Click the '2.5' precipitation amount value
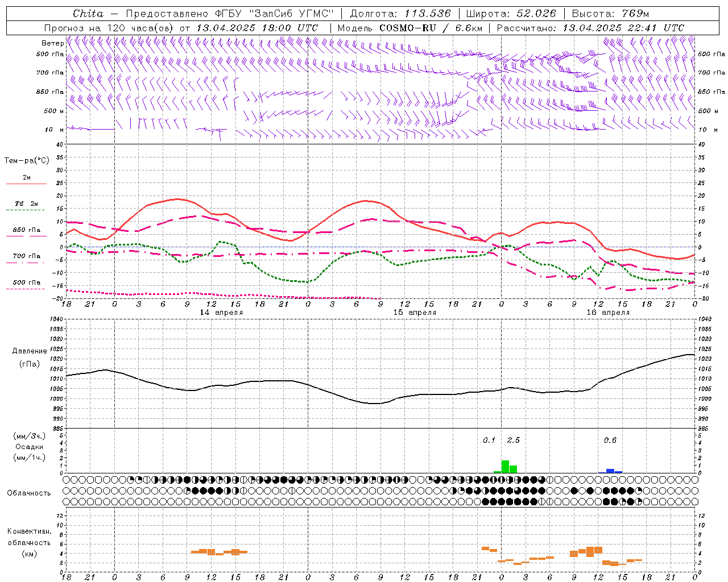 [514, 440]
